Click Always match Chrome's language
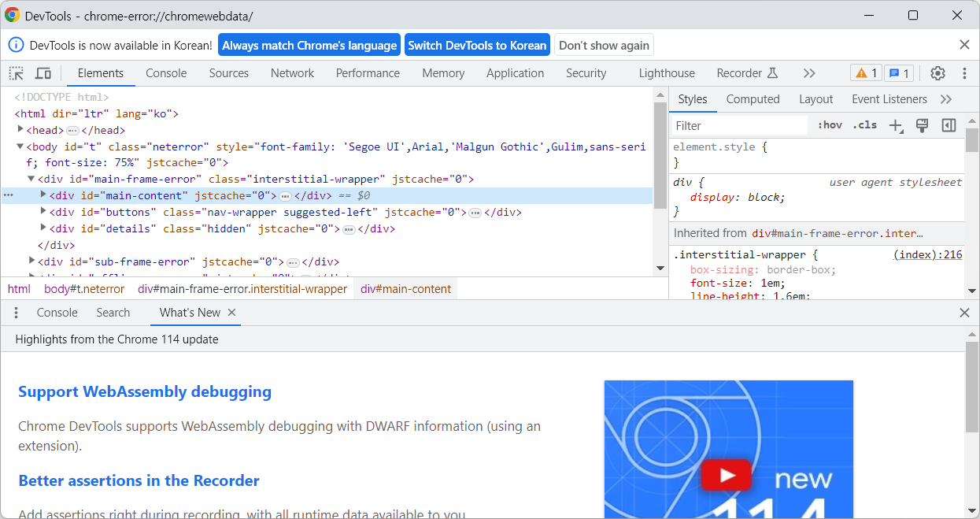The height and width of the screenshot is (519, 980). [309, 45]
